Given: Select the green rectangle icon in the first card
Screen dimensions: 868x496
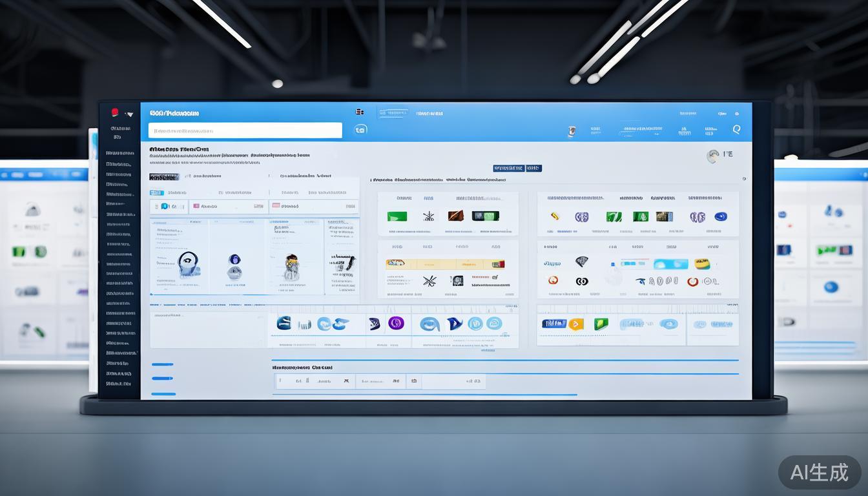Looking at the screenshot, I should 397,216.
